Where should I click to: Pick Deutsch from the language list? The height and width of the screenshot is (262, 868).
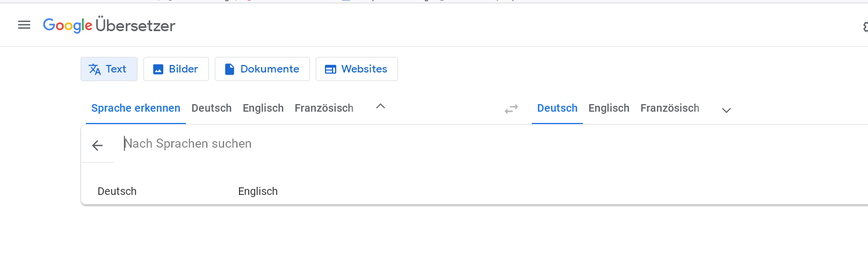117,192
